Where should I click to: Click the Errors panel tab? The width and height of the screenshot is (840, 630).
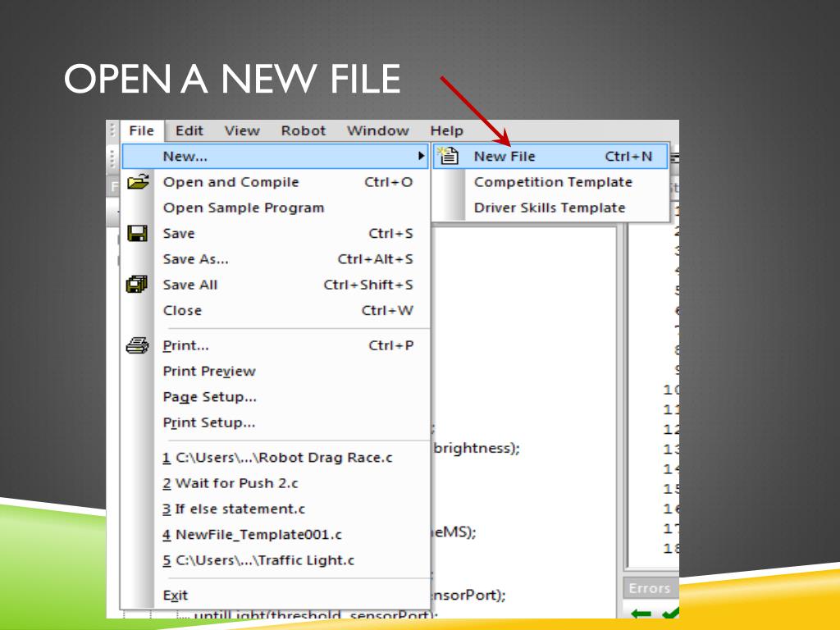click(x=650, y=588)
